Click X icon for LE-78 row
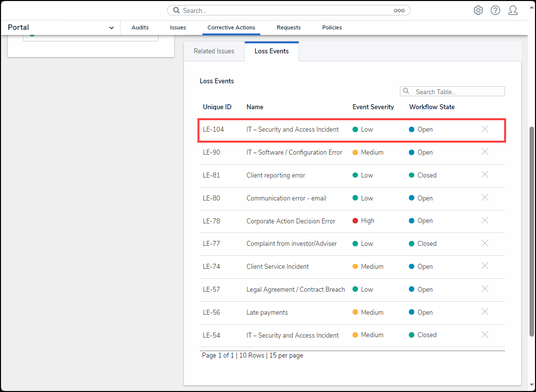This screenshot has height=392, width=536. (x=485, y=220)
